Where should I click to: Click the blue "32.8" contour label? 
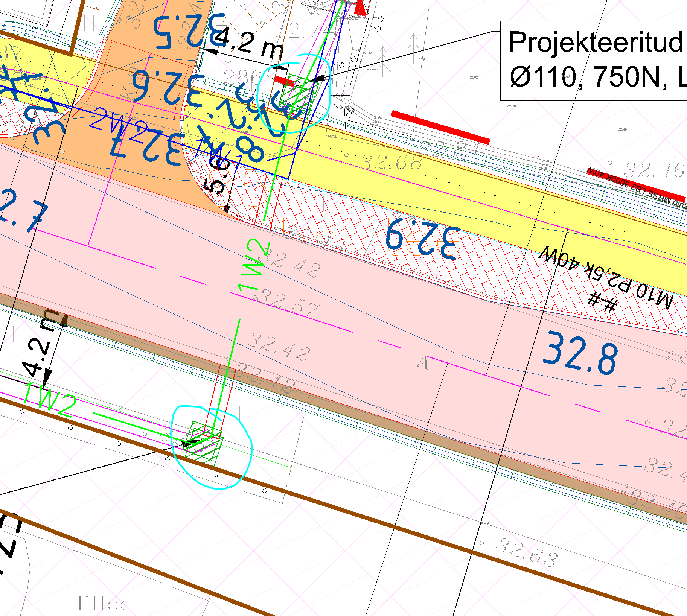580,353
